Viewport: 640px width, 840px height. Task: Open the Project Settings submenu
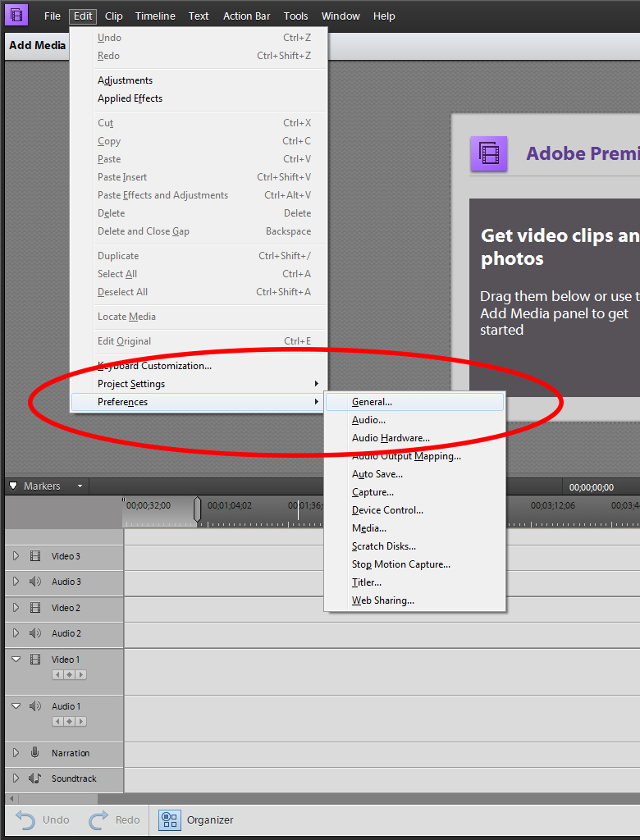point(199,384)
